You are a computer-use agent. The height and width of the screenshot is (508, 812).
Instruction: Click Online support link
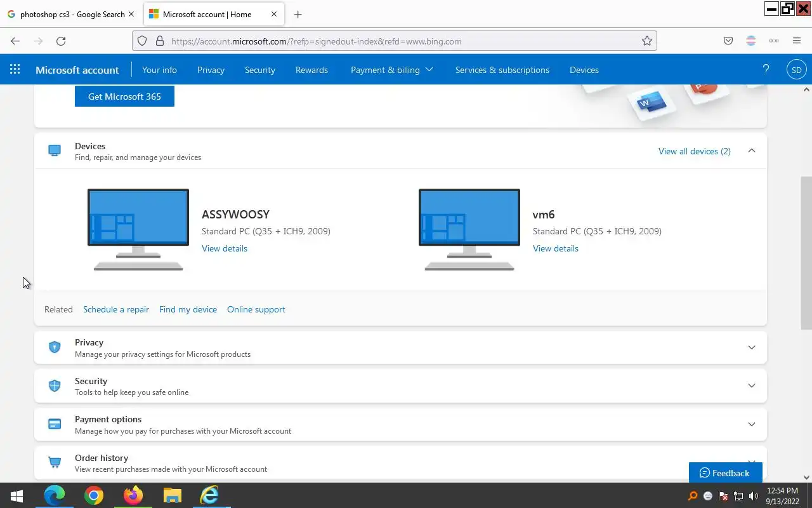tap(256, 309)
